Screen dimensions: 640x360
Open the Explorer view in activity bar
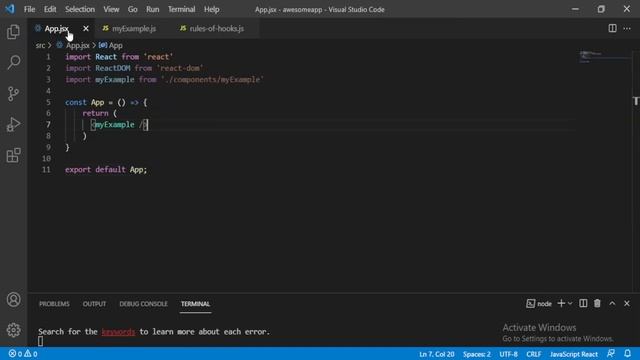coord(13,32)
